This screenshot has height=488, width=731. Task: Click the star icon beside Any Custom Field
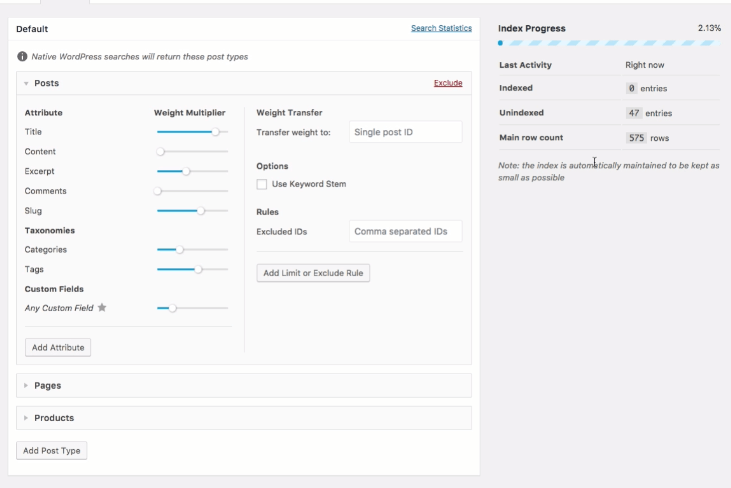pyautogui.click(x=102, y=308)
